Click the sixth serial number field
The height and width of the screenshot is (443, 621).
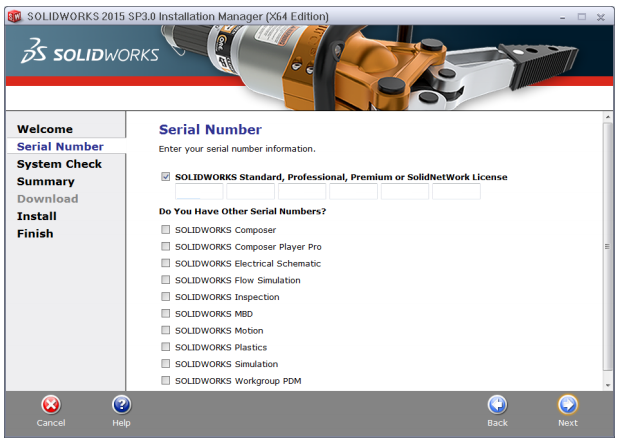[x=456, y=192]
